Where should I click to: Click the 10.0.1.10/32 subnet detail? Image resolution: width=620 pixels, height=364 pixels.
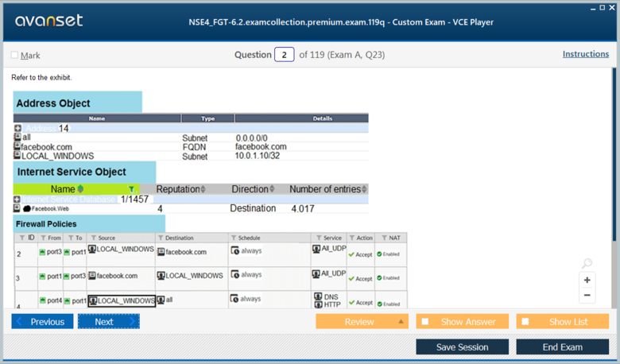(x=258, y=156)
